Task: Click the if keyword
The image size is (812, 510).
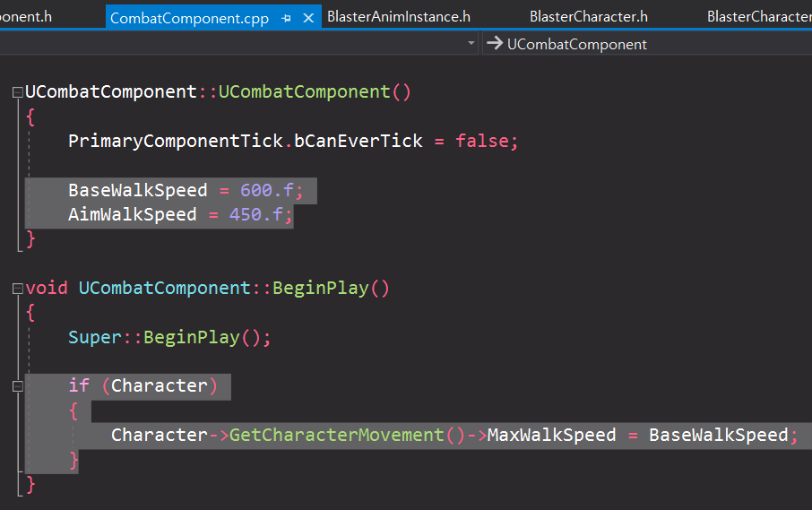Action: click(x=79, y=385)
